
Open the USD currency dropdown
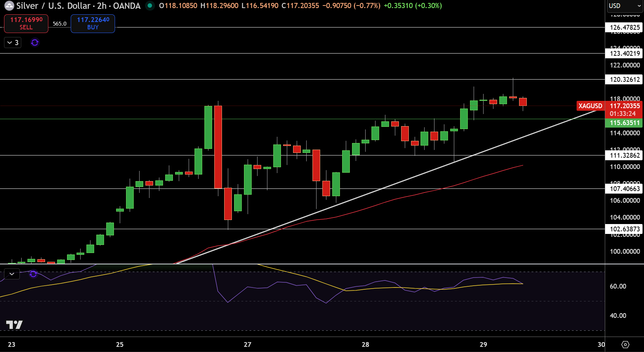point(625,6)
